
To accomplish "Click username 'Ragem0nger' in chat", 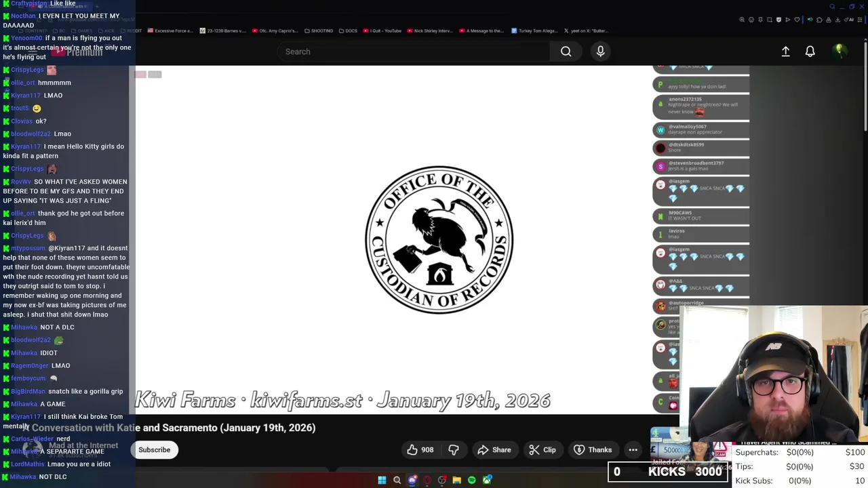I will click(x=30, y=365).
